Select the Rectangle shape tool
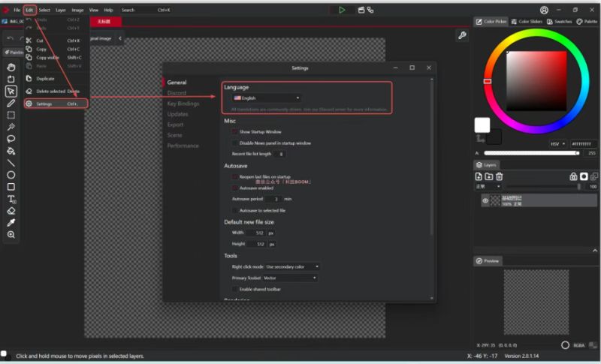This screenshot has width=601, height=364. (x=11, y=187)
